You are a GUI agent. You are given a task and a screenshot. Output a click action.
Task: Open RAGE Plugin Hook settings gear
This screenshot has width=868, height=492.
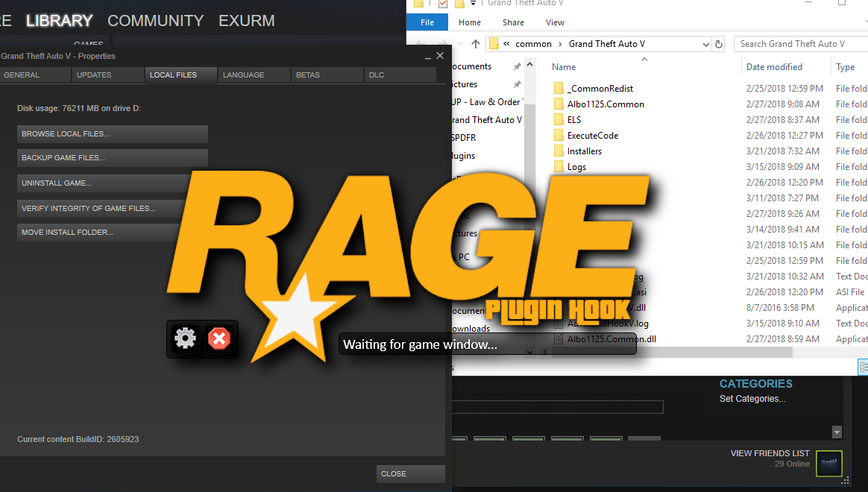tap(186, 338)
